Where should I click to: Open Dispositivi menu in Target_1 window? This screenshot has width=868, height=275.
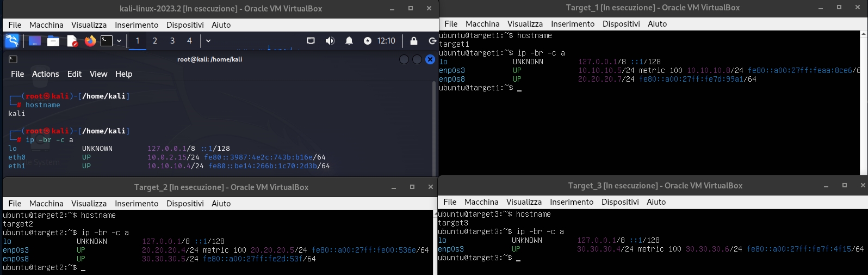pyautogui.click(x=621, y=24)
